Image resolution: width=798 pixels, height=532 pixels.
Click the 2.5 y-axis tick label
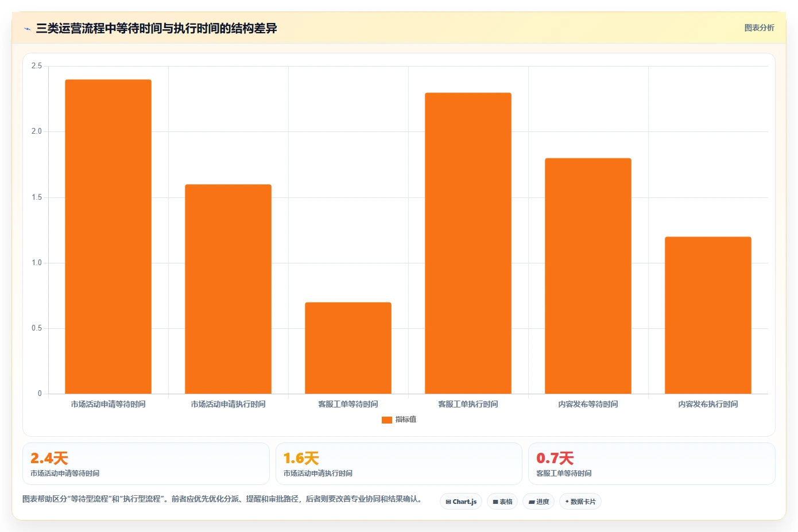click(37, 66)
